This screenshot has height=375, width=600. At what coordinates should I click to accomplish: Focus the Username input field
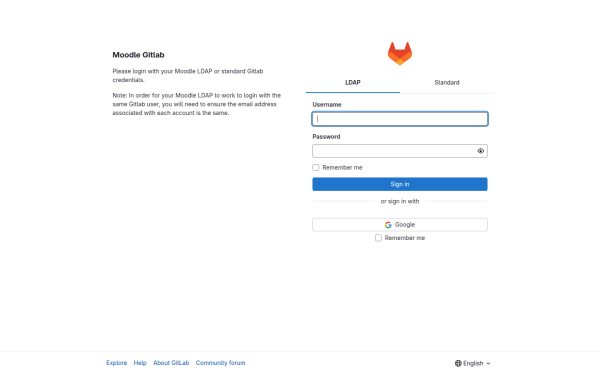coord(400,119)
